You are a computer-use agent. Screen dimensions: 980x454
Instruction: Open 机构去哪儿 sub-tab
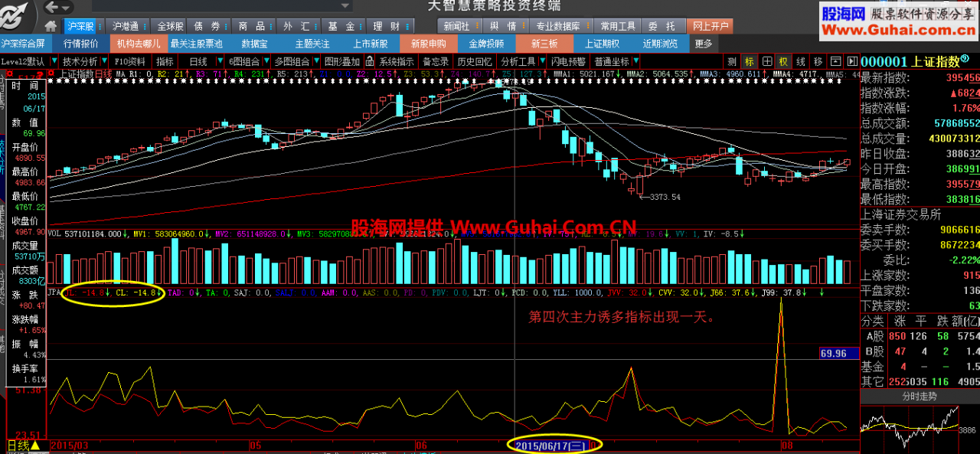pyautogui.click(x=139, y=44)
